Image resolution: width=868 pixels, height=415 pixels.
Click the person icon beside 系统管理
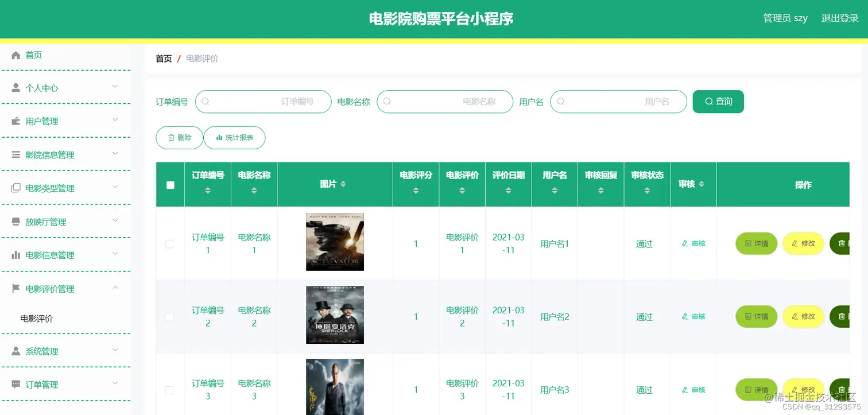tap(16, 351)
